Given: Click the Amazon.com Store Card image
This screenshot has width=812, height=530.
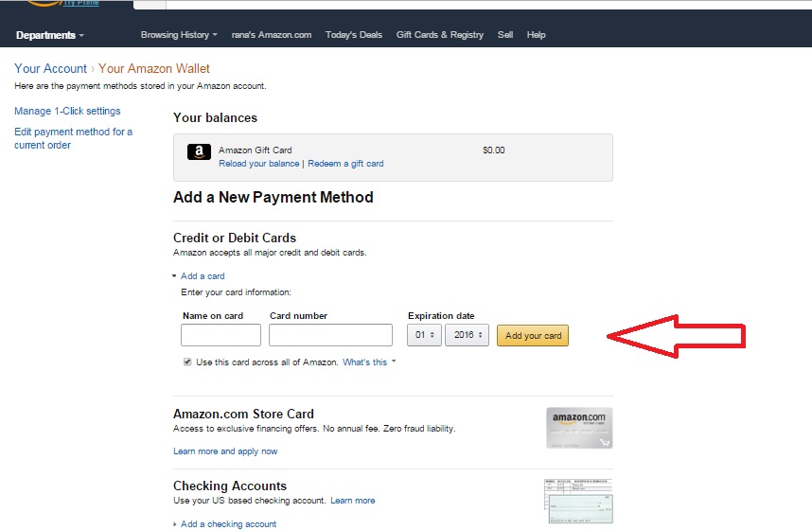Looking at the screenshot, I should (579, 428).
